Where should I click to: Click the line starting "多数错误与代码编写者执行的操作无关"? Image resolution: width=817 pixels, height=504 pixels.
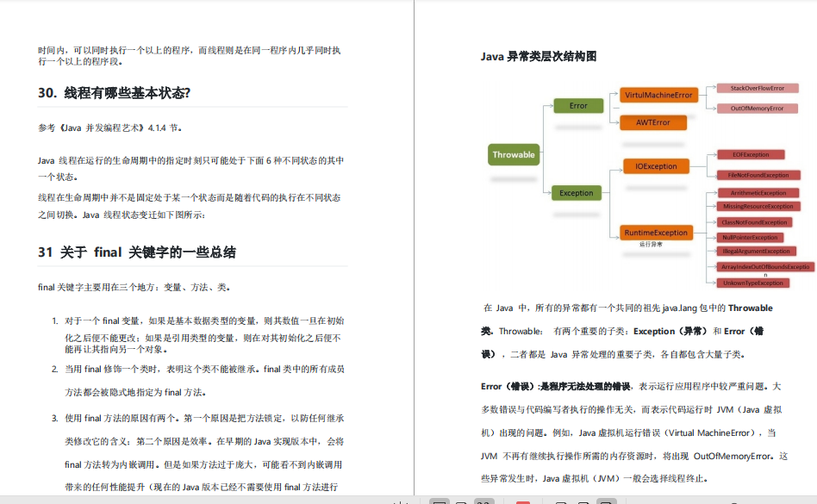click(x=632, y=410)
